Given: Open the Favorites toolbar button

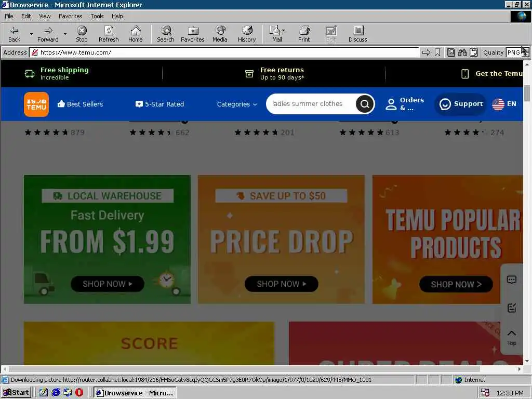Looking at the screenshot, I should [x=193, y=34].
